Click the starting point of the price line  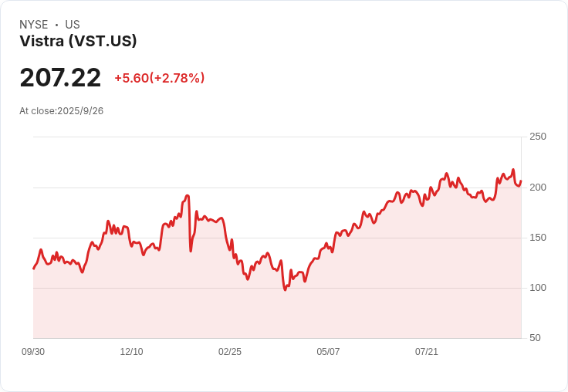tap(33, 269)
